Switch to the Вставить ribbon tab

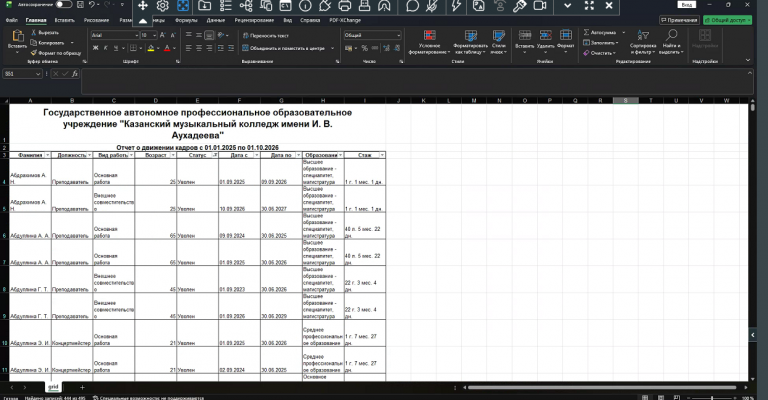(x=65, y=21)
